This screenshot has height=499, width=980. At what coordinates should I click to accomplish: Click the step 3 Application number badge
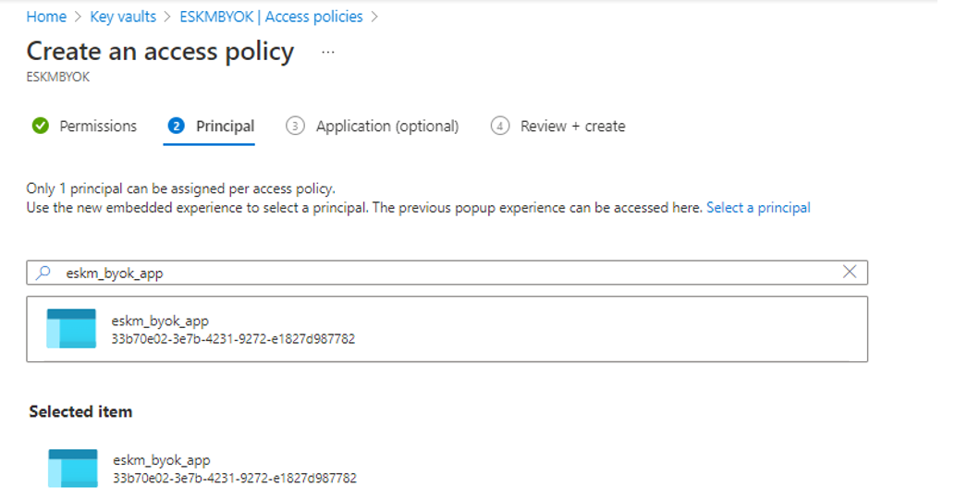point(295,127)
